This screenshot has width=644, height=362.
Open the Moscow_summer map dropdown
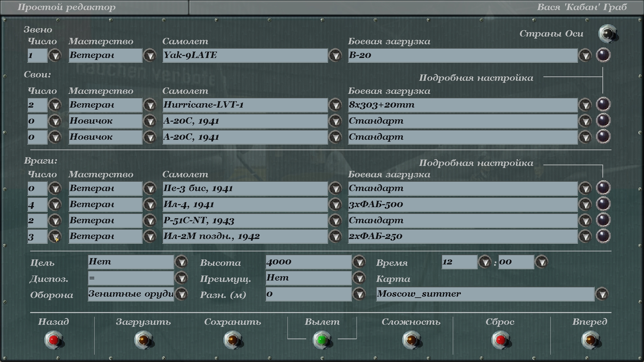[602, 294]
